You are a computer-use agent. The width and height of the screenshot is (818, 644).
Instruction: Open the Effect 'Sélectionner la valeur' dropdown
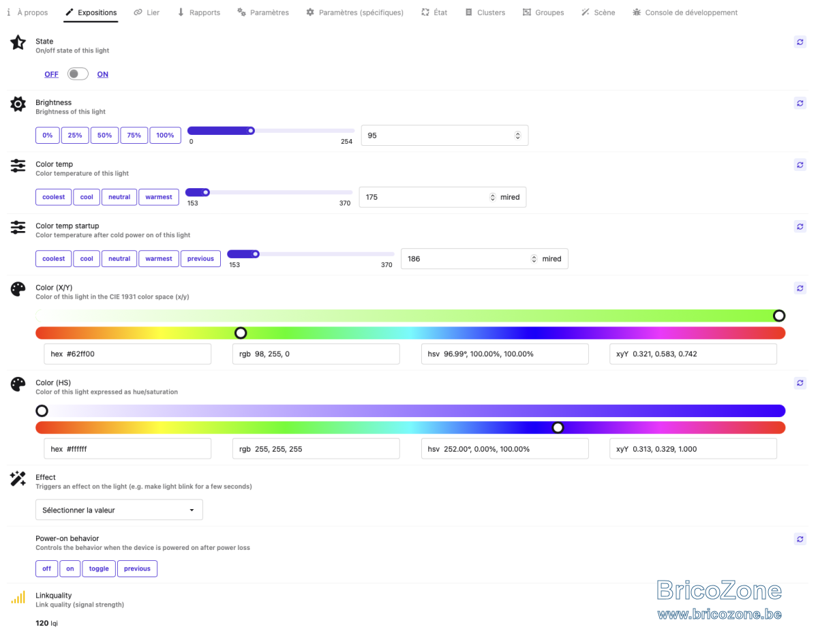click(x=119, y=510)
